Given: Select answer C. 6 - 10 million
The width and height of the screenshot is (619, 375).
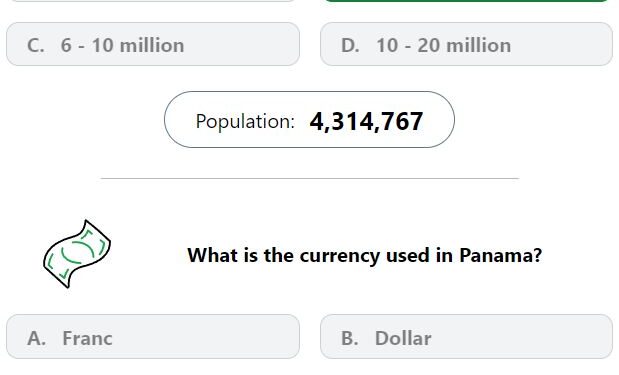Looking at the screenshot, I should 153,44.
